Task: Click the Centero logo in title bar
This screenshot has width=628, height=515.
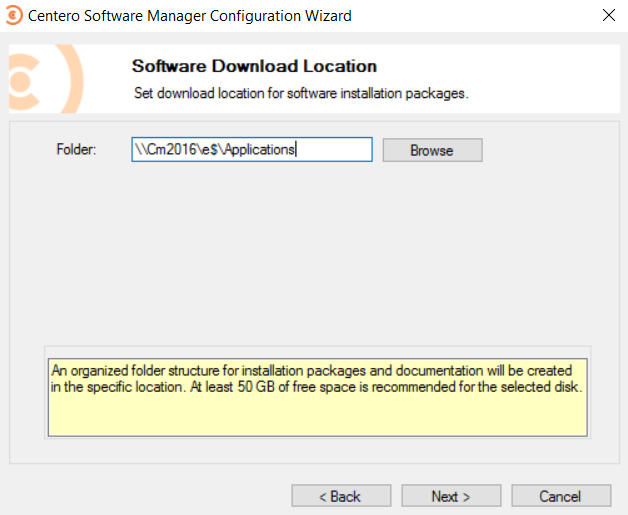Action: (x=14, y=15)
